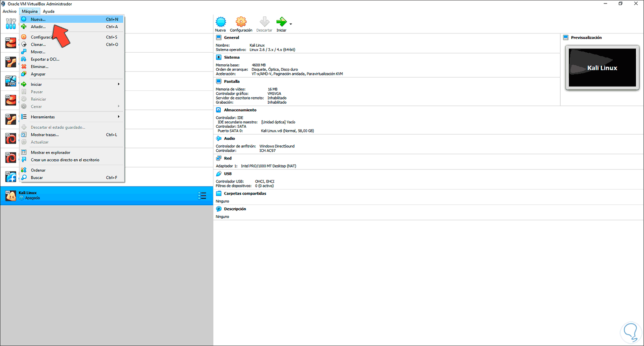Click the Kali Linux preview thumbnail
This screenshot has width=644, height=346.
point(602,68)
